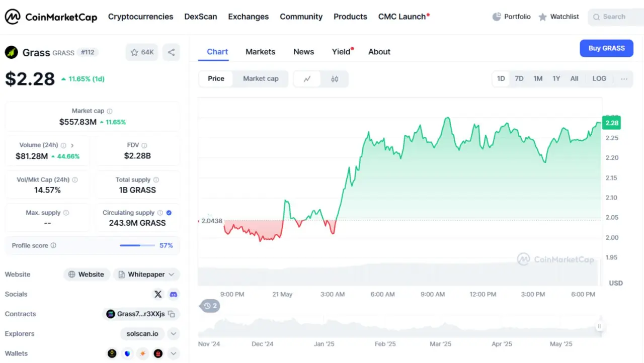Screen dimensions: 644x363
Task: Click the Portfolio pie chart icon
Action: point(497,17)
